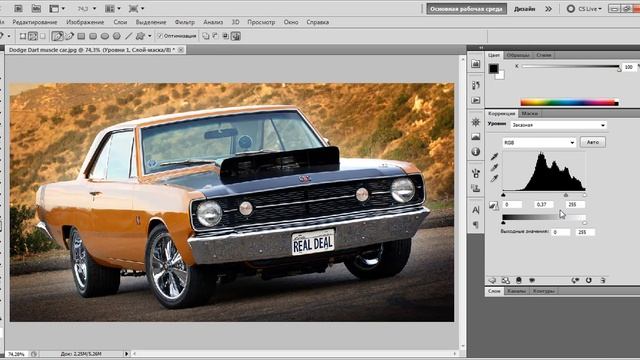Toggle clip to layer icon in Adjustments
The width and height of the screenshot is (640, 360).
[519, 280]
